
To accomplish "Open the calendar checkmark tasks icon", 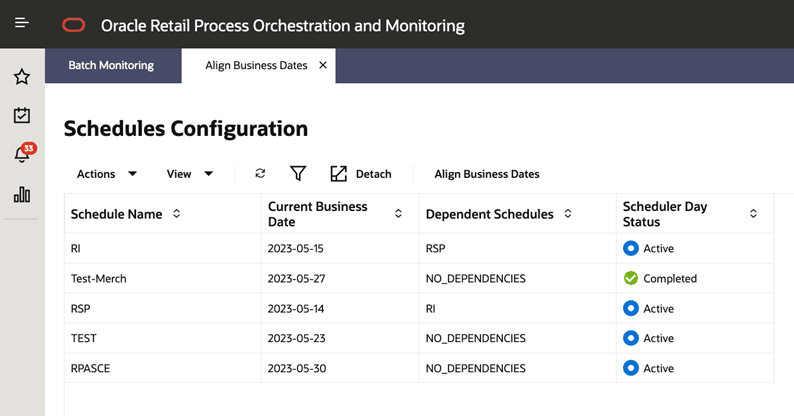I will point(22,115).
